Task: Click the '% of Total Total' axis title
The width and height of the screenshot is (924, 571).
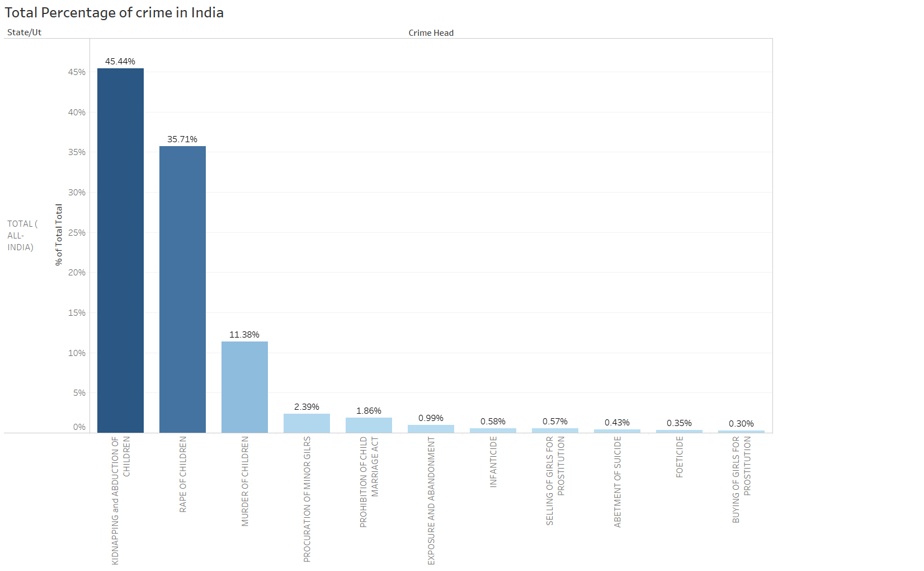Action: pos(59,235)
